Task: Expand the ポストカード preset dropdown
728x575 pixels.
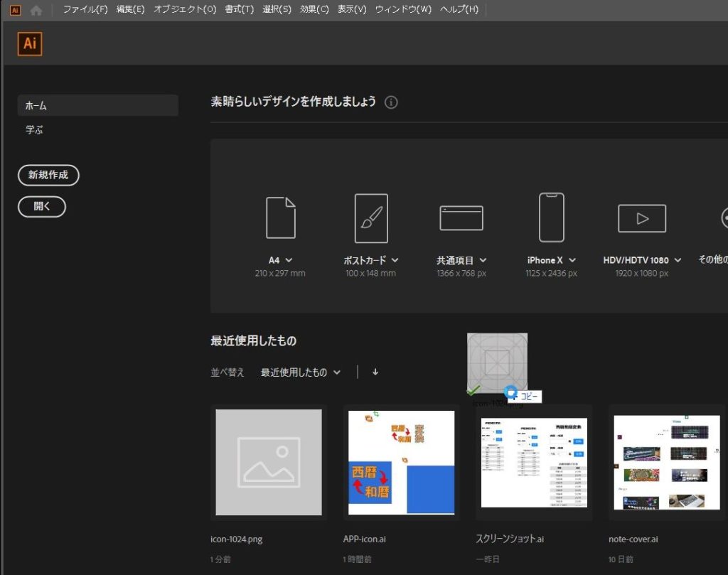Action: [395, 260]
